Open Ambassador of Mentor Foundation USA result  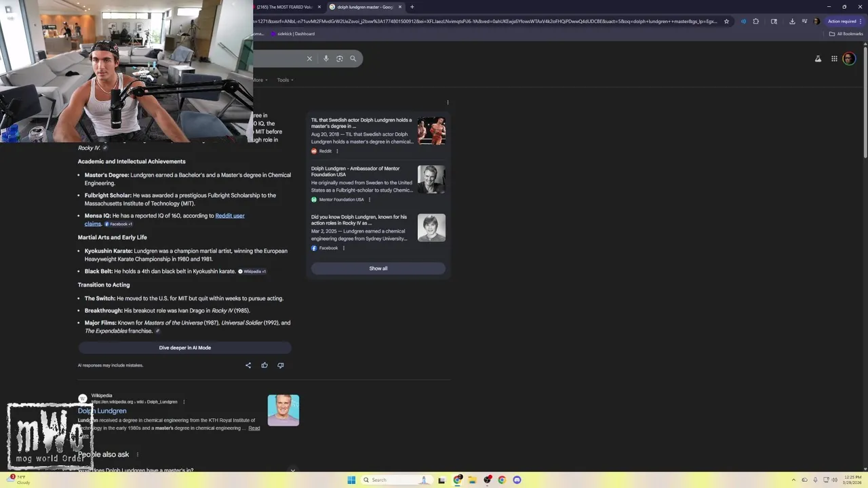[355, 171]
